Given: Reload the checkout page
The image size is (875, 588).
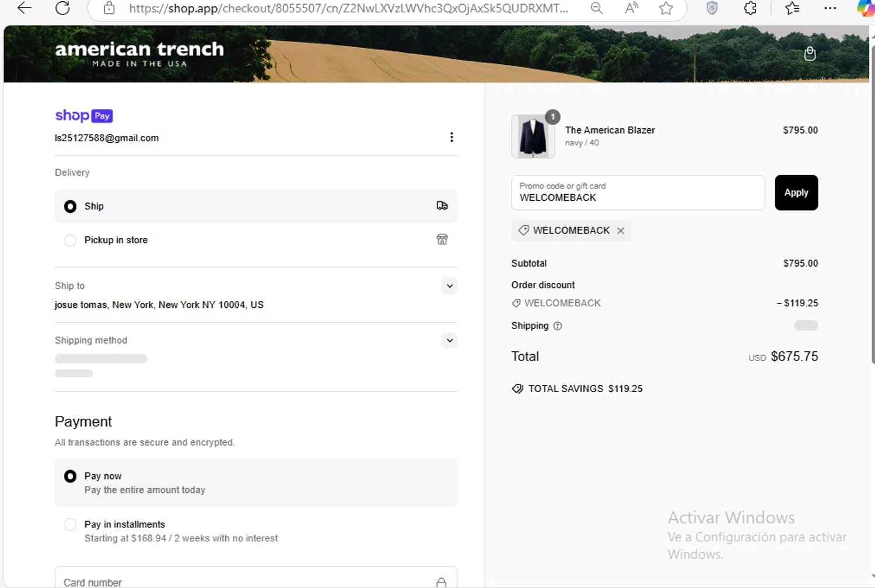Looking at the screenshot, I should tap(62, 8).
